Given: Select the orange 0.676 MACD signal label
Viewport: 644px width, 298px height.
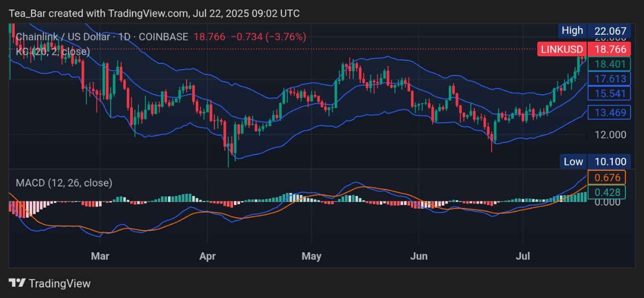Looking at the screenshot, I should pyautogui.click(x=609, y=177).
